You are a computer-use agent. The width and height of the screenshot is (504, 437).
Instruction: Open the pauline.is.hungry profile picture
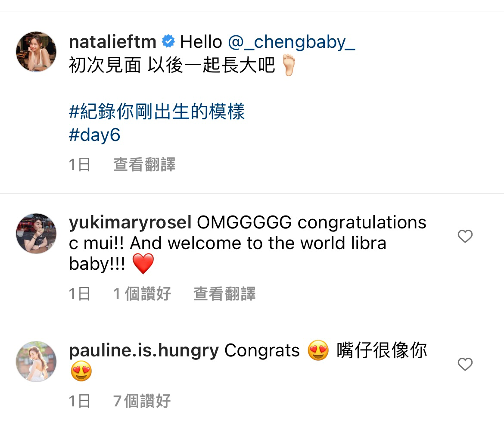tap(36, 362)
